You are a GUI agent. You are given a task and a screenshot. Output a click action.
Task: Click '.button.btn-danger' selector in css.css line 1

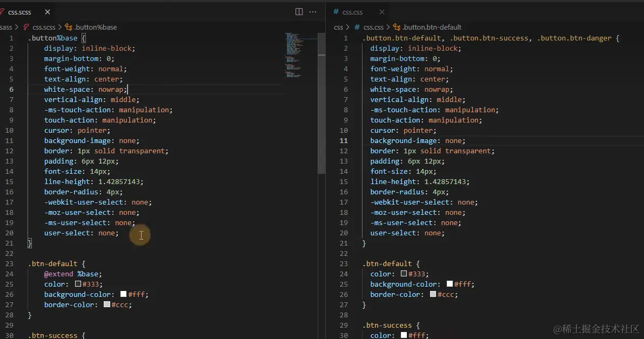[574, 38]
